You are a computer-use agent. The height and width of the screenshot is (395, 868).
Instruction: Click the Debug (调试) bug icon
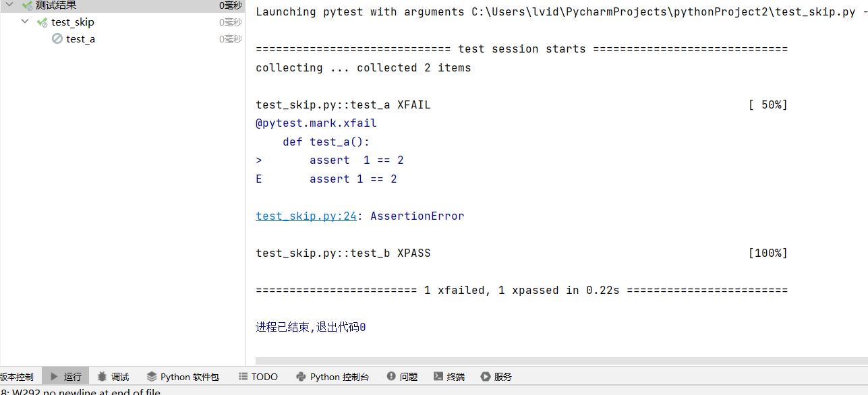102,377
